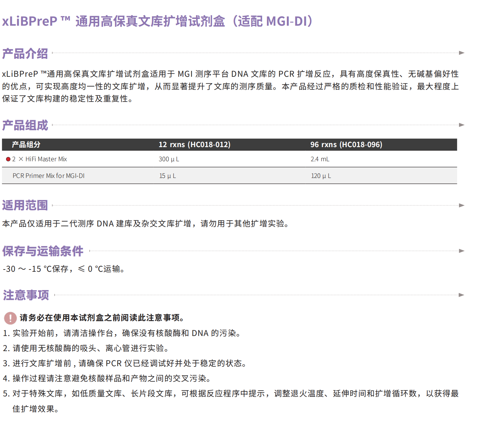Click the 产品介绍 section heading
The height and width of the screenshot is (433, 504).
click(x=25, y=53)
